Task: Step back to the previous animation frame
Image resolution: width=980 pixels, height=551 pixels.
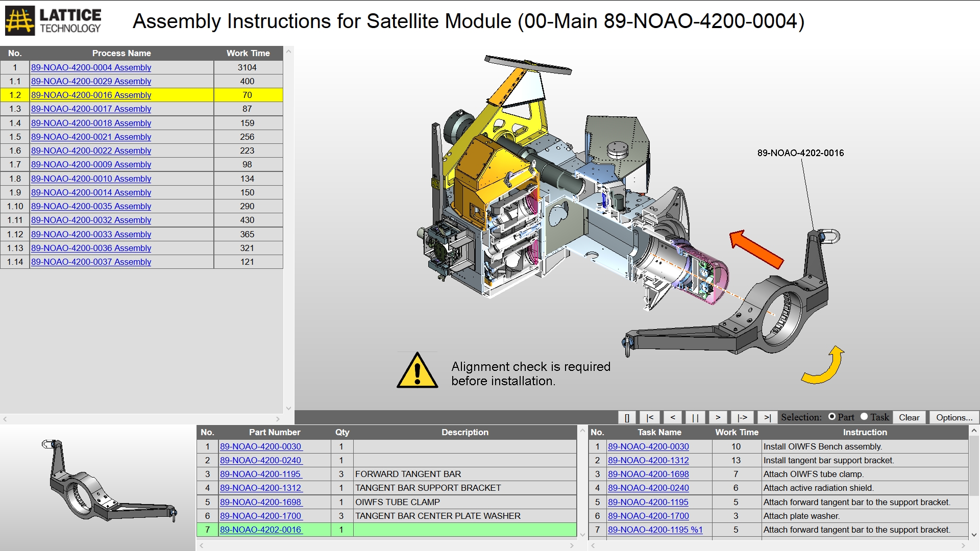Action: click(673, 417)
